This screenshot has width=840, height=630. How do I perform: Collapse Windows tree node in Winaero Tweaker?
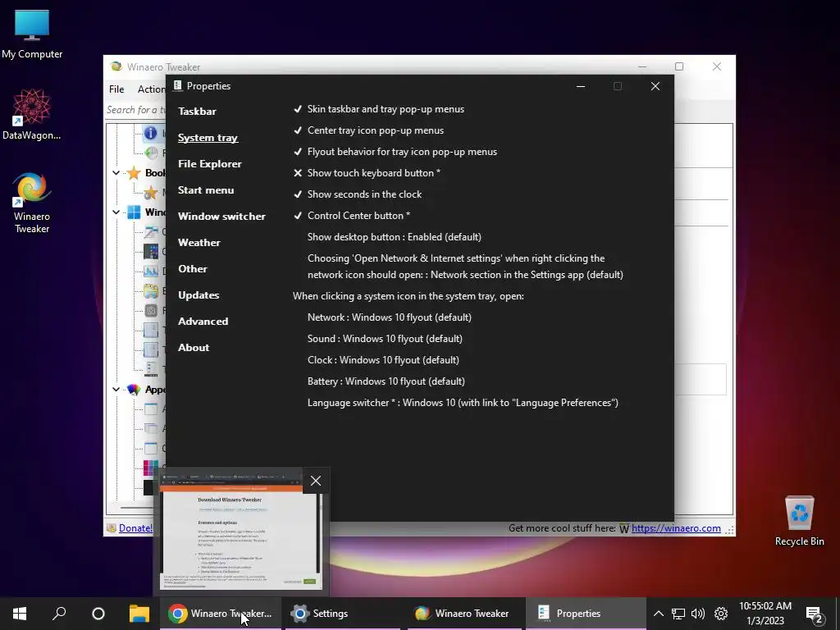point(116,212)
